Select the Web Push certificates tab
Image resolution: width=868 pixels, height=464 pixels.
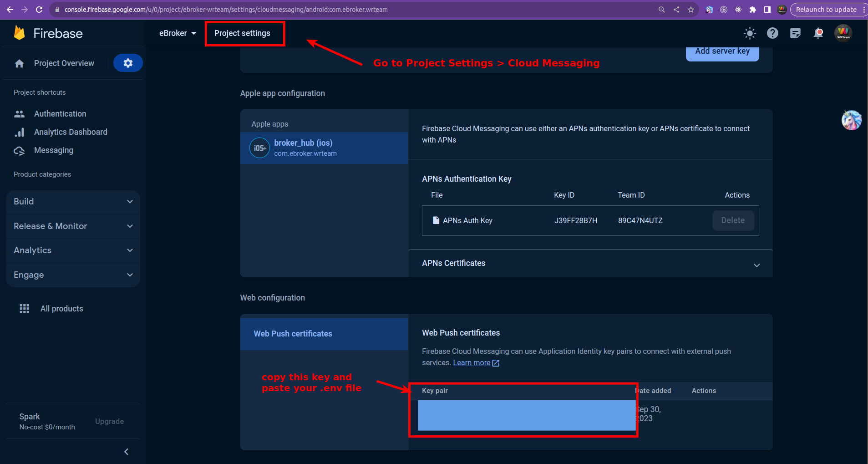tap(324, 334)
